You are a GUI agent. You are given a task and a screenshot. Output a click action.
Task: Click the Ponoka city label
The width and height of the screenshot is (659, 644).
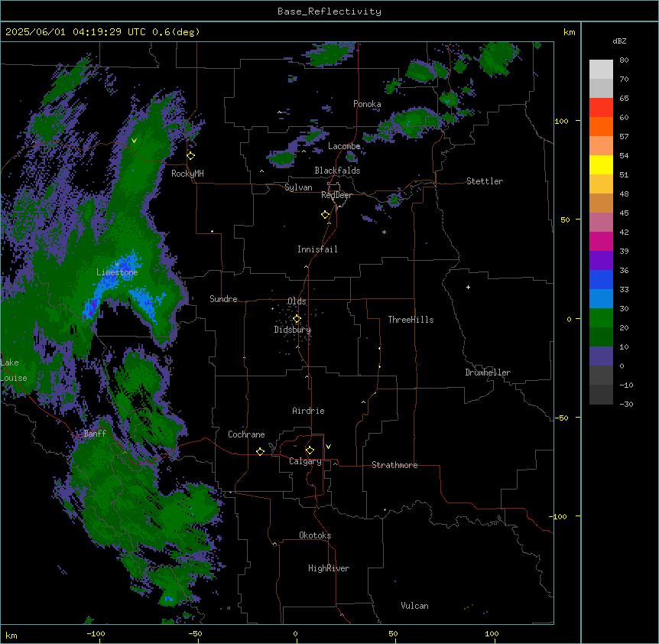(367, 104)
